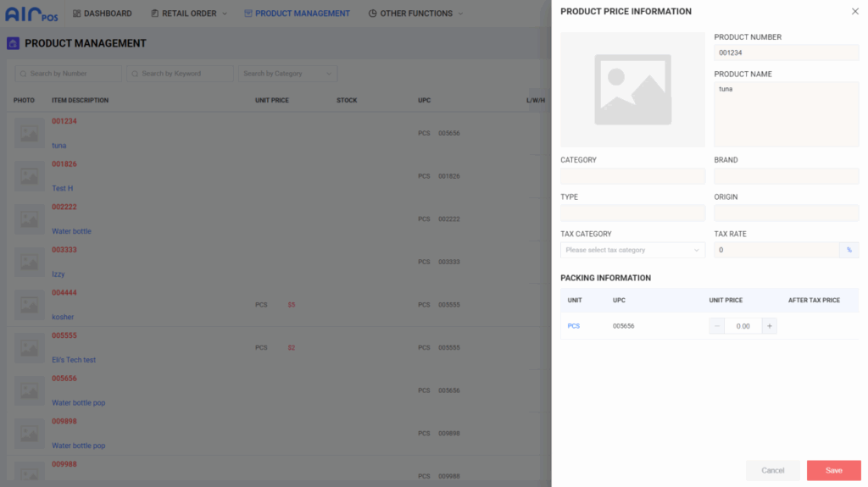Click the Product Management heading icon

pyautogui.click(x=13, y=43)
